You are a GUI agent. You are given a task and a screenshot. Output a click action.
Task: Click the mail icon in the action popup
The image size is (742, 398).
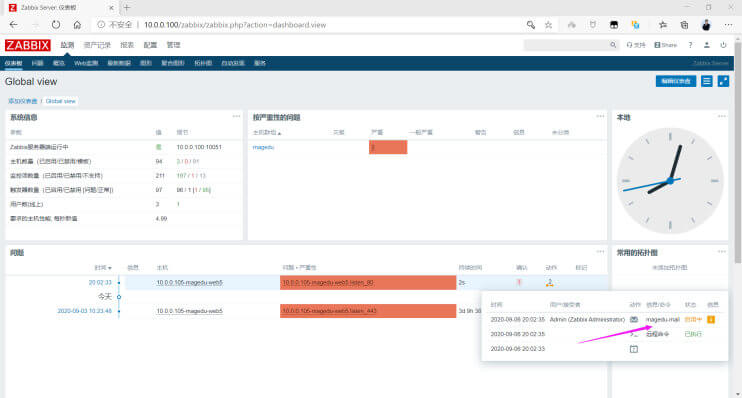[x=634, y=319]
